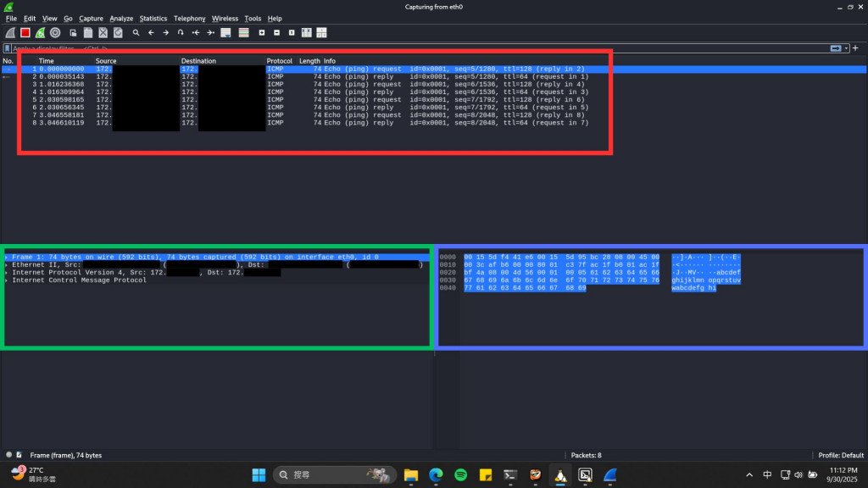Image resolution: width=868 pixels, height=488 pixels.
Task: Zoom out the main window text
Action: [x=277, y=33]
